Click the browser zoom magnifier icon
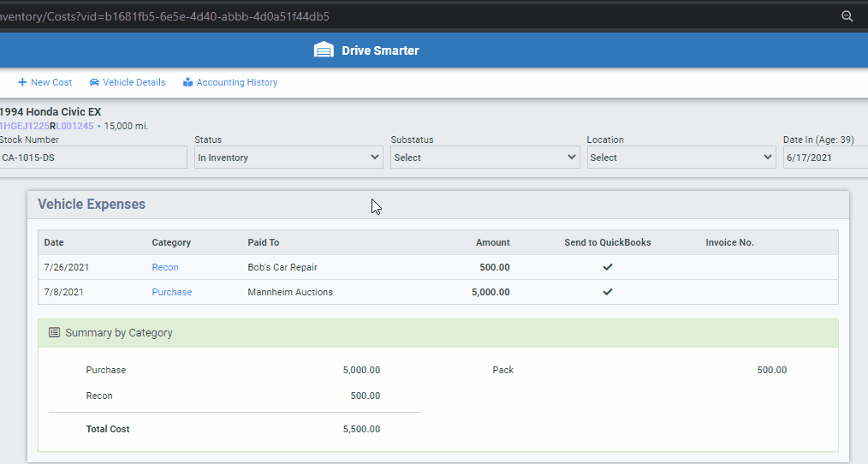Viewport: 868px width, 464px height. pyautogui.click(x=847, y=16)
